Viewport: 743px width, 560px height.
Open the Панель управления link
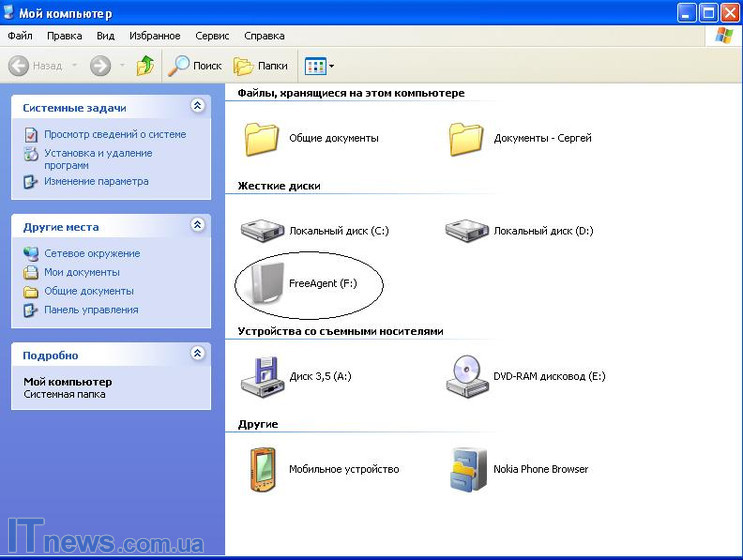91,310
